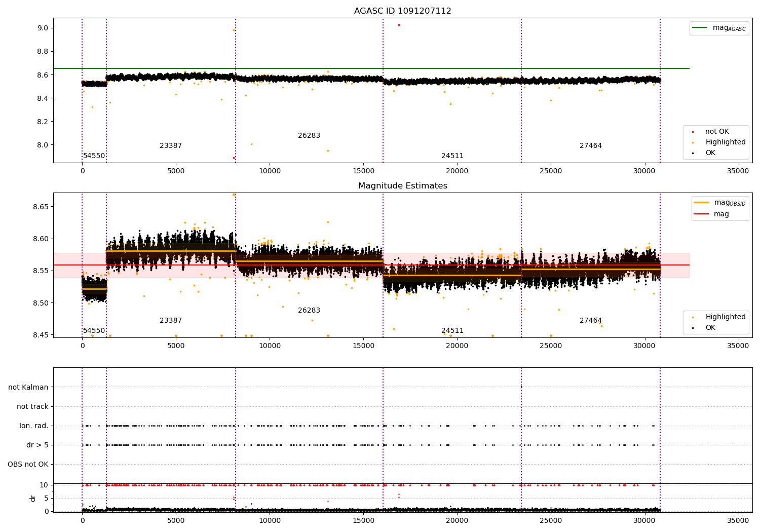Click OBSID label 27464 in Magnitude Estimates plot
This screenshot has height=532, width=760.
point(591,321)
